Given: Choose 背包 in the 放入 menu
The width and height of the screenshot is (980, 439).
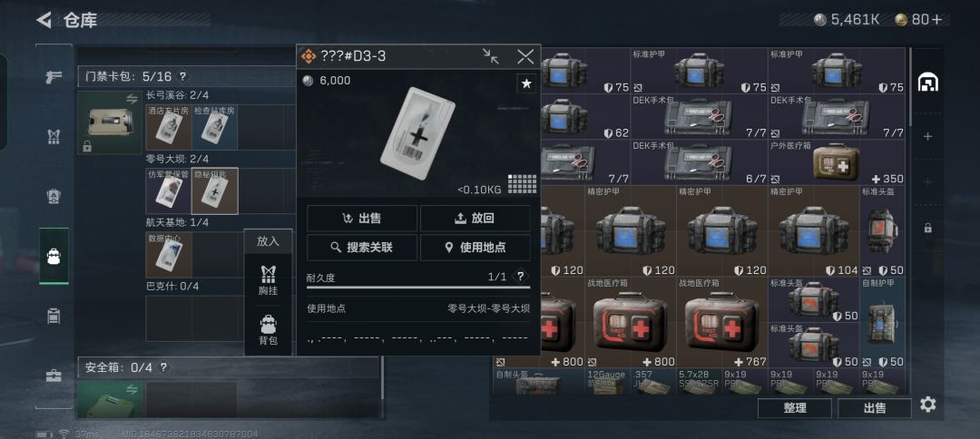Looking at the screenshot, I should pos(268,331).
